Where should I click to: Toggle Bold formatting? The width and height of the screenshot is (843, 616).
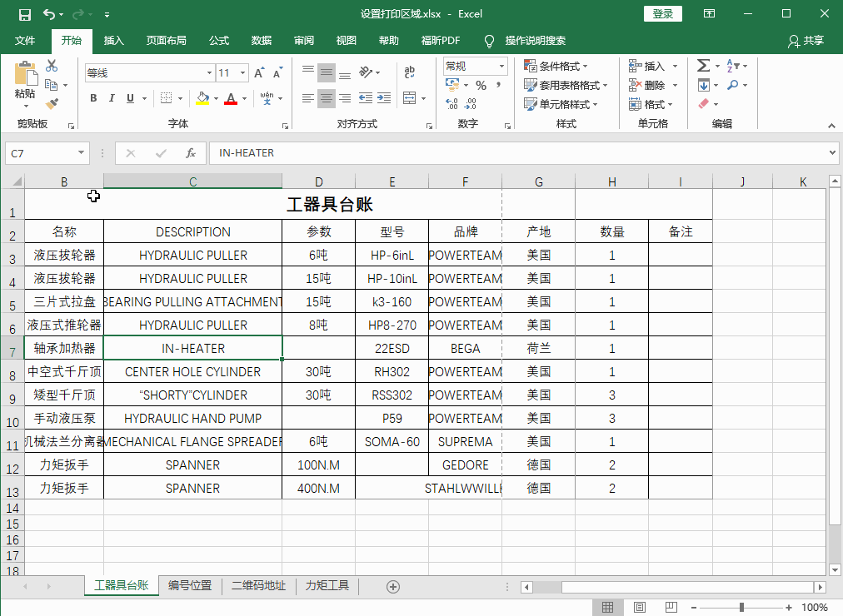[x=93, y=98]
